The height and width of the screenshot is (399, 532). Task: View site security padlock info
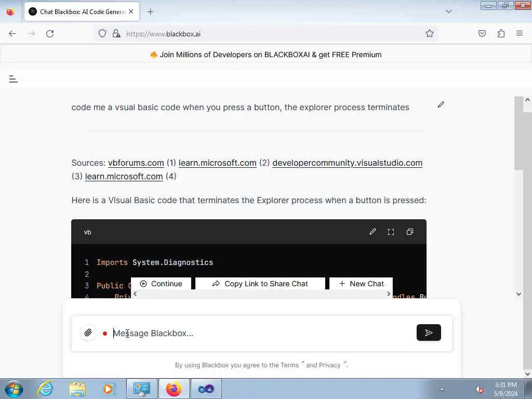(116, 34)
